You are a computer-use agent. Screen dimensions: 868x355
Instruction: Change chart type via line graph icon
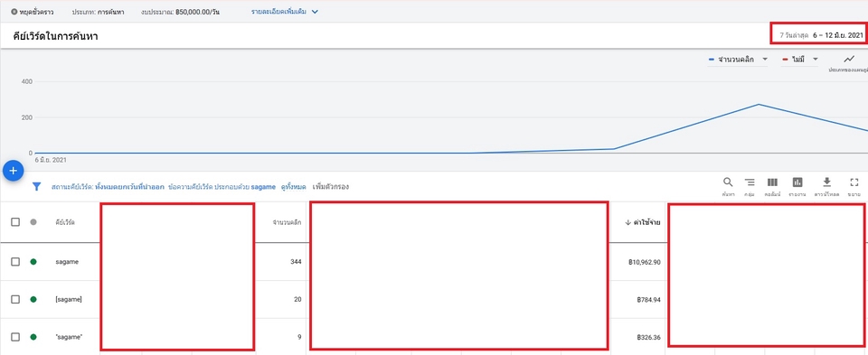tap(849, 60)
